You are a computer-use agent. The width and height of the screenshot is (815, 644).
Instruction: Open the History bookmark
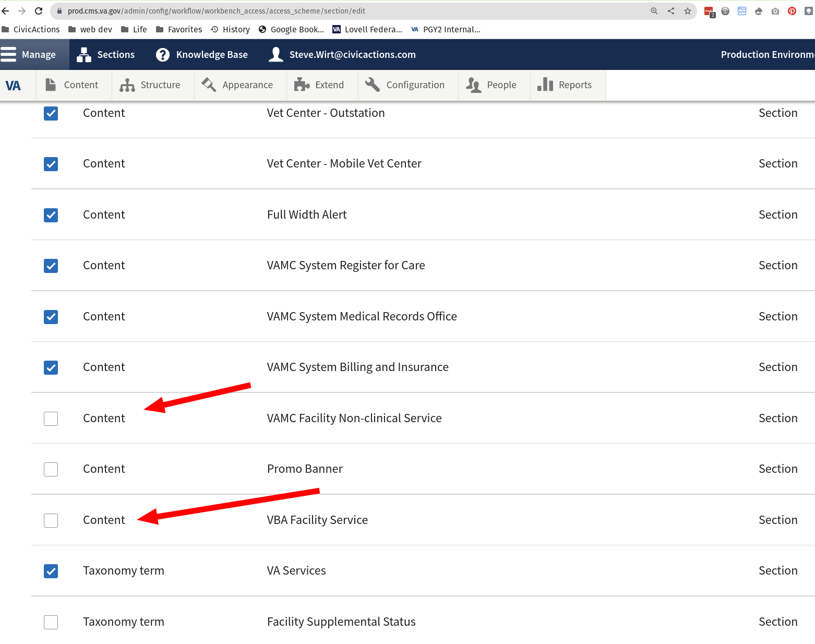(x=230, y=30)
